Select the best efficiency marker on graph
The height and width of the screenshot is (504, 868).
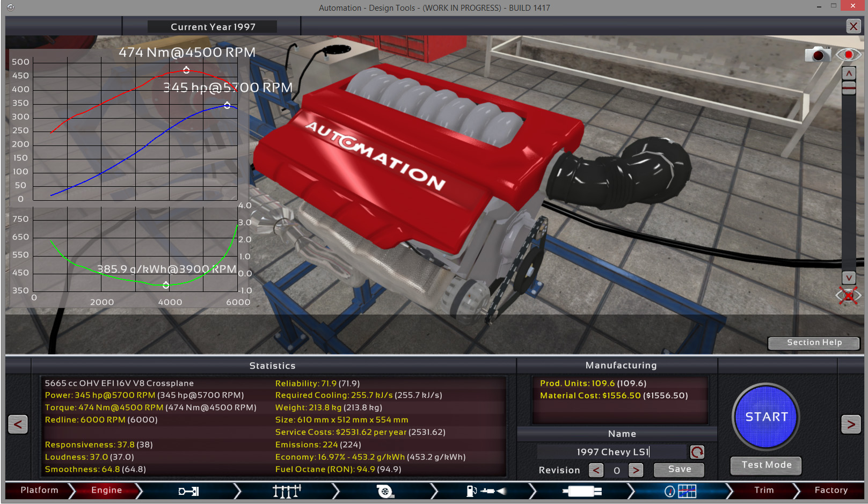pyautogui.click(x=166, y=285)
